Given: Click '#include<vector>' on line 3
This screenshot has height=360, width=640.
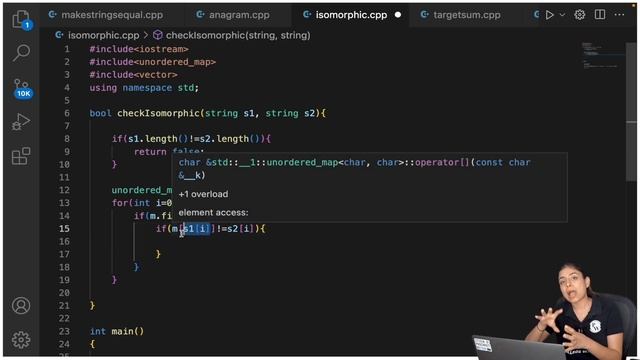Looking at the screenshot, I should pyautogui.click(x=133, y=75).
